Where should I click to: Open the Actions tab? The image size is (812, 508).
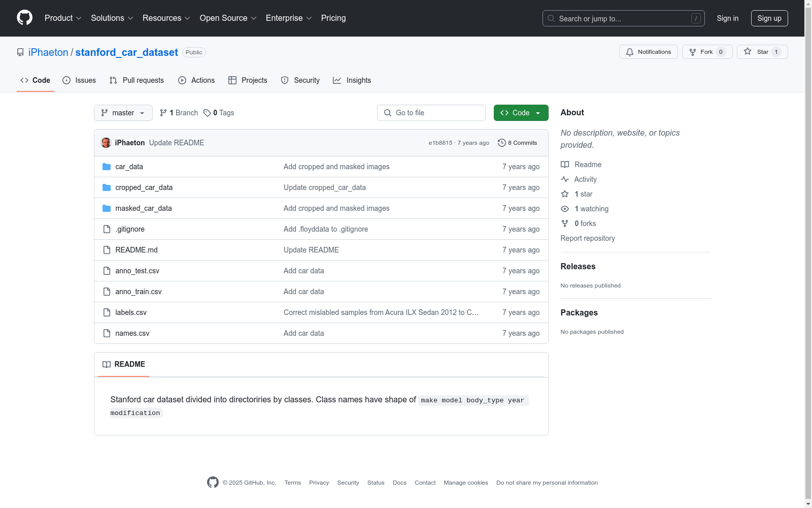coord(196,80)
